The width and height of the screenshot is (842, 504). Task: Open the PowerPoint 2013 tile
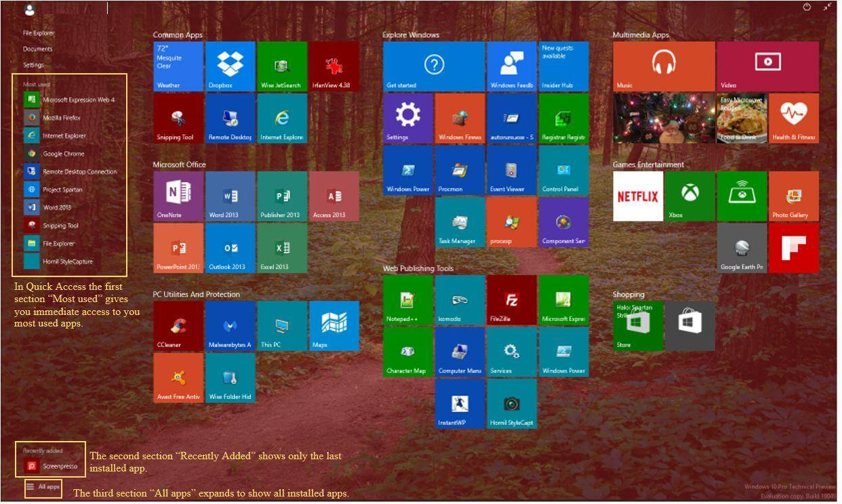click(178, 248)
